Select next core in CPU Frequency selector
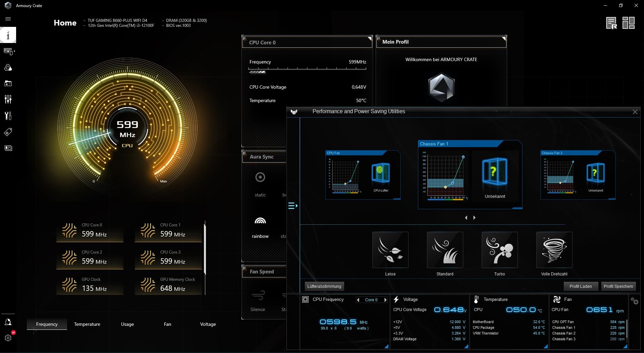 click(x=385, y=300)
